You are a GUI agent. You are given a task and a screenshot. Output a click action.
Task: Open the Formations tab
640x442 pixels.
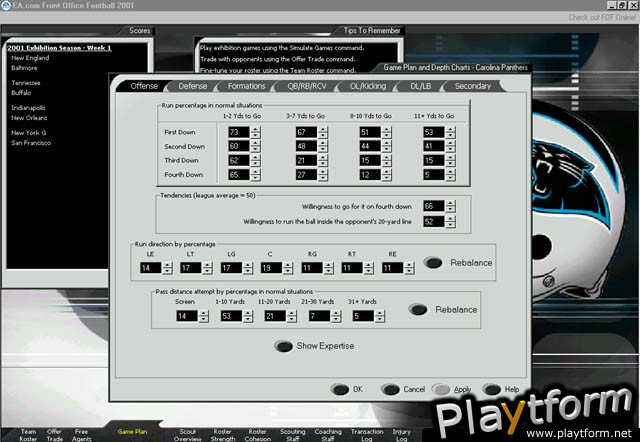pos(246,86)
